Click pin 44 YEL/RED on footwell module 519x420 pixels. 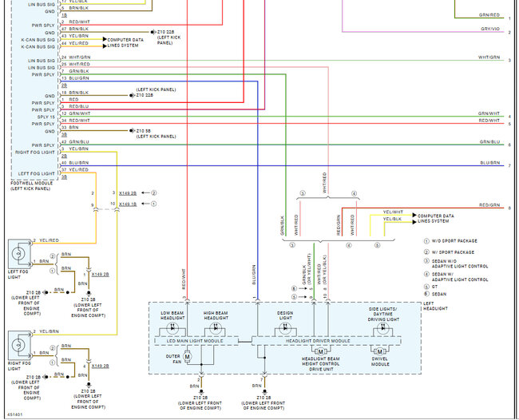pos(75,43)
